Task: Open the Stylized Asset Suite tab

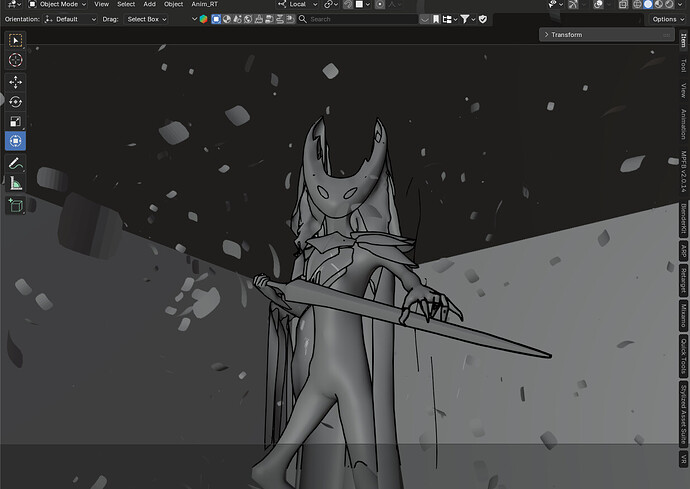Action: pyautogui.click(x=683, y=413)
